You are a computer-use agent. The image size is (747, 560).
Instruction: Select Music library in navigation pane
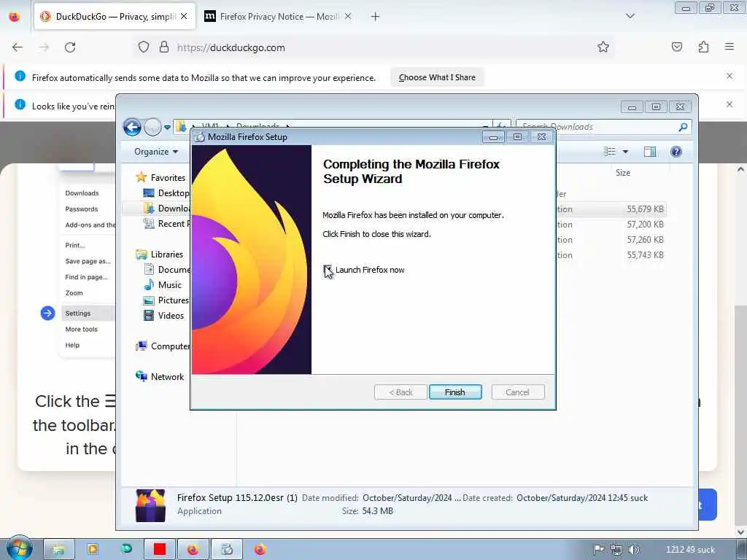(169, 285)
